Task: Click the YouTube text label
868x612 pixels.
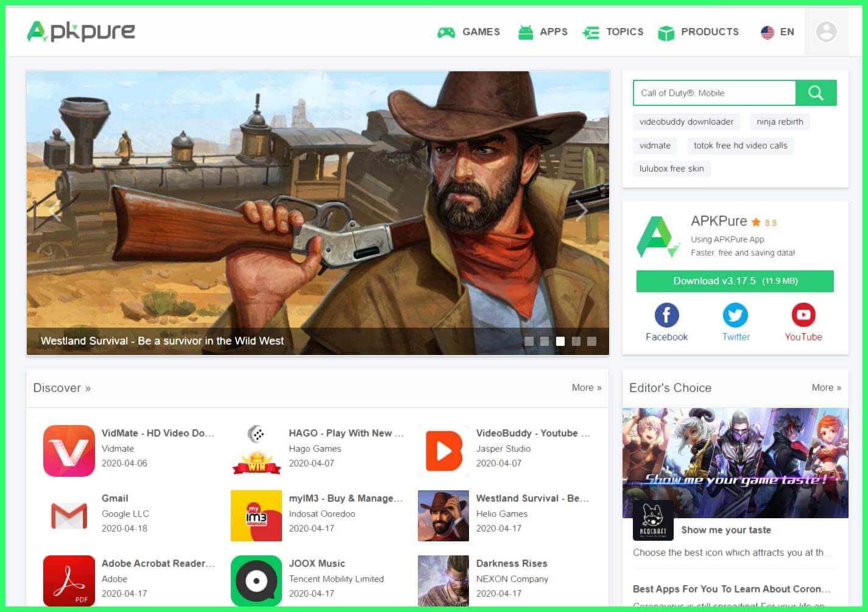Action: pyautogui.click(x=803, y=337)
